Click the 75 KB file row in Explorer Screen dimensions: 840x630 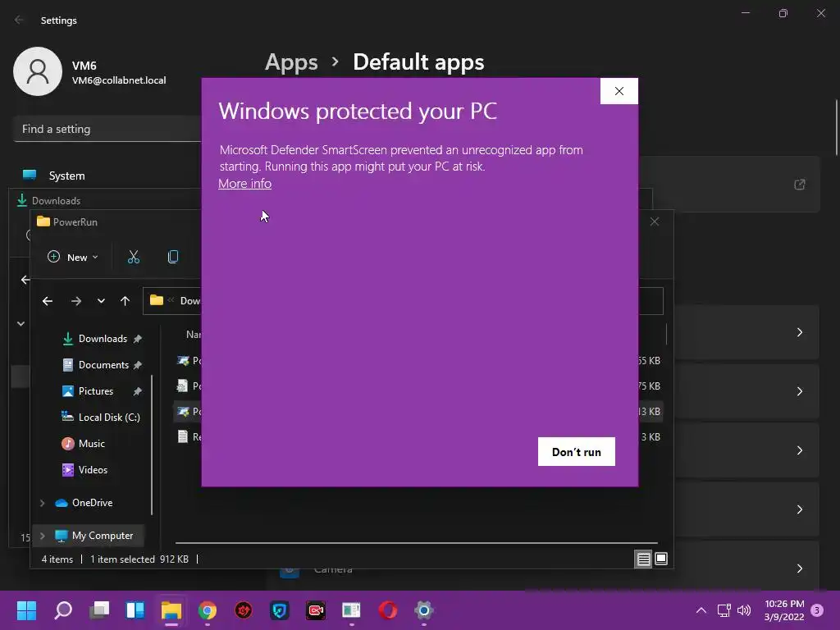pos(189,386)
